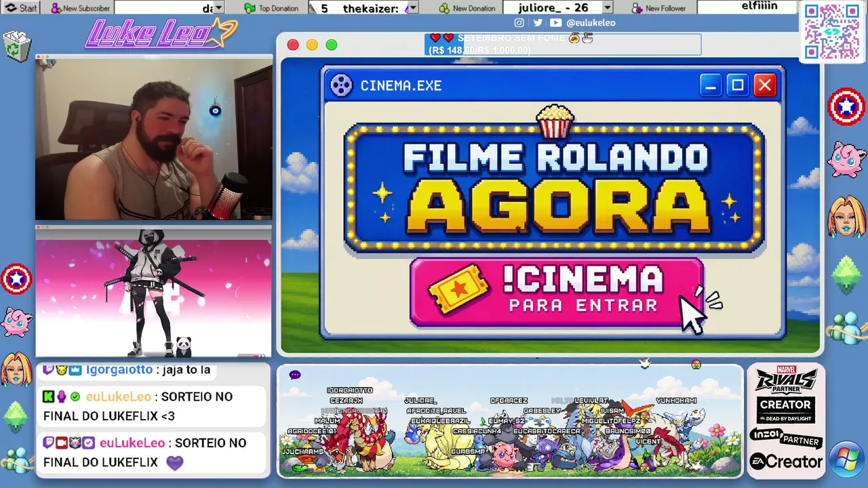Click the Igorgaiotto username in chat
Viewport: 868px width, 488px height.
(119, 370)
